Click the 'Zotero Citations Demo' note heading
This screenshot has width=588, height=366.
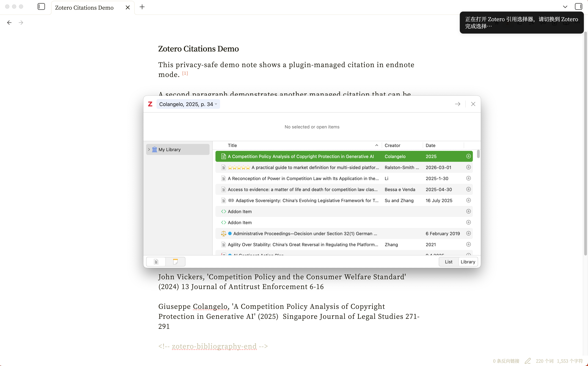click(x=198, y=49)
